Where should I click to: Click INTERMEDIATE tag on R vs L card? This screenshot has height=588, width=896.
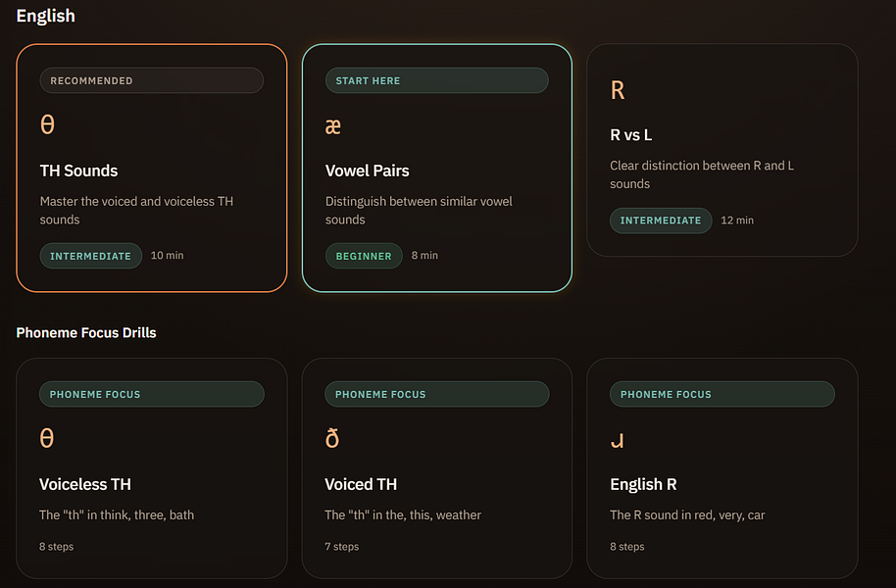pyautogui.click(x=661, y=220)
